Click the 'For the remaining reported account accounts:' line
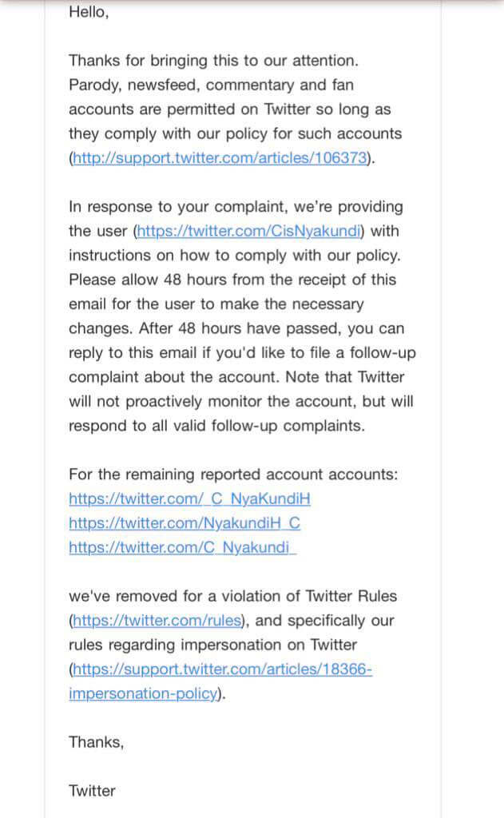Screen dimensions: 504x818 point(233,475)
